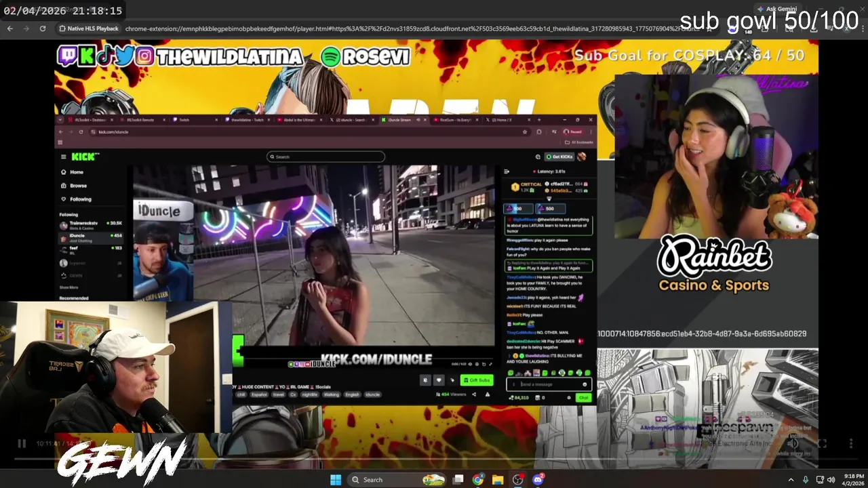Open the clock showing 9:18 PM
Screen dimensions: 868x488
coord(854,480)
